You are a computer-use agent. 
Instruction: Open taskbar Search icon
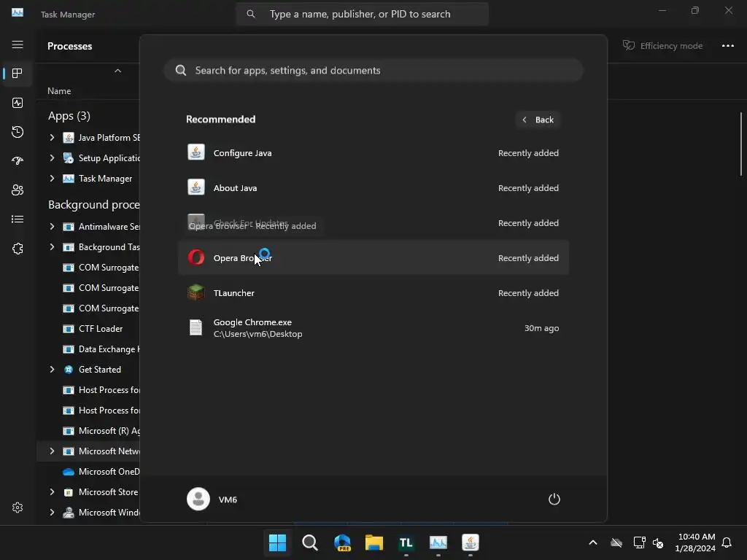pos(309,542)
